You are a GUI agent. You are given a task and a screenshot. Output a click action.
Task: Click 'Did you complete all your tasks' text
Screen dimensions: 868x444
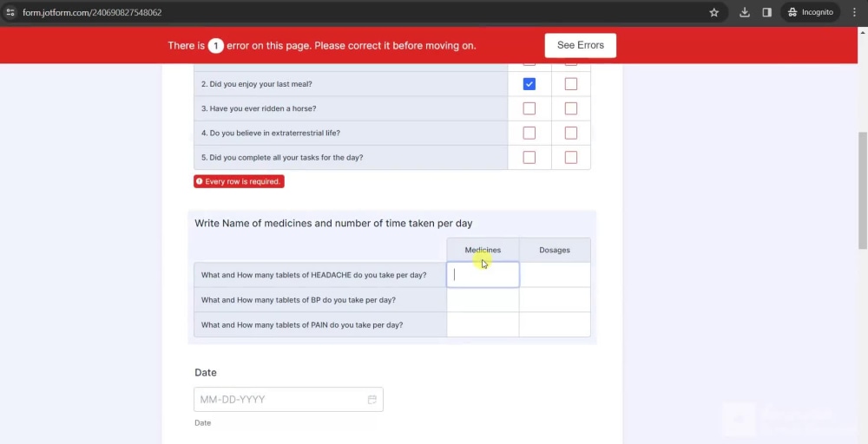(282, 158)
